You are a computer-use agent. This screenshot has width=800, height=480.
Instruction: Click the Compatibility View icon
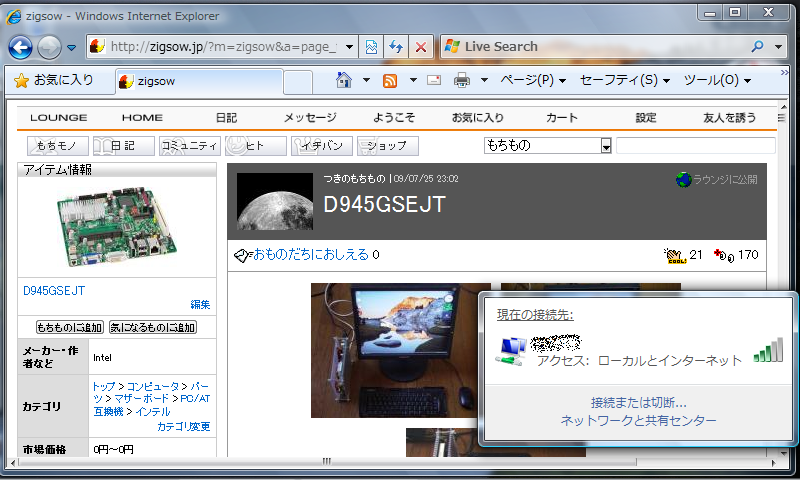click(x=371, y=47)
